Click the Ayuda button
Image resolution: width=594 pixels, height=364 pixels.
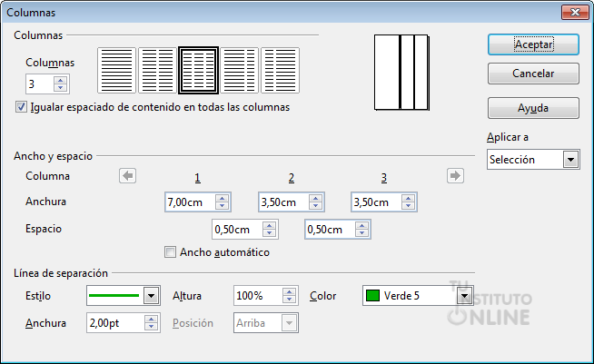click(532, 107)
